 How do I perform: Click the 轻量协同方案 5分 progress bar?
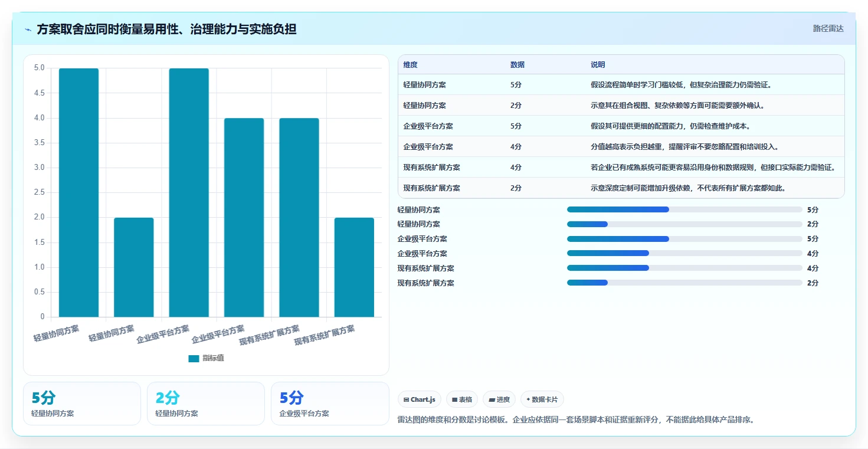coord(684,209)
